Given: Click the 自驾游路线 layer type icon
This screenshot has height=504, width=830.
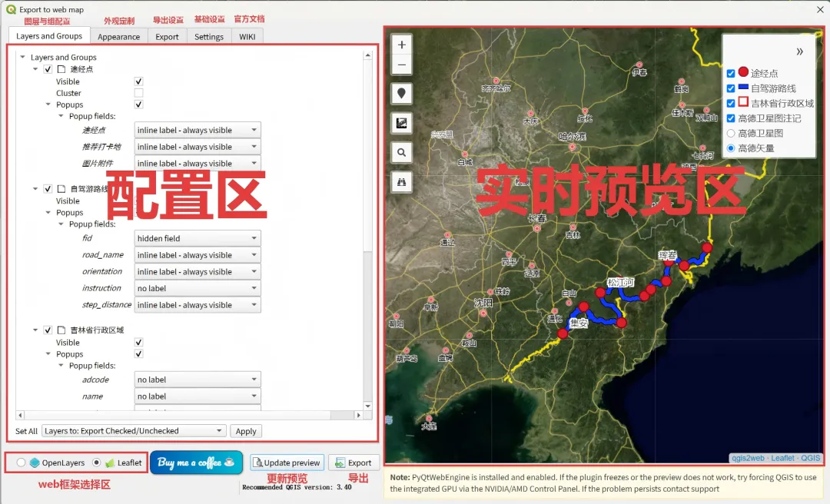Looking at the screenshot, I should click(x=61, y=189).
